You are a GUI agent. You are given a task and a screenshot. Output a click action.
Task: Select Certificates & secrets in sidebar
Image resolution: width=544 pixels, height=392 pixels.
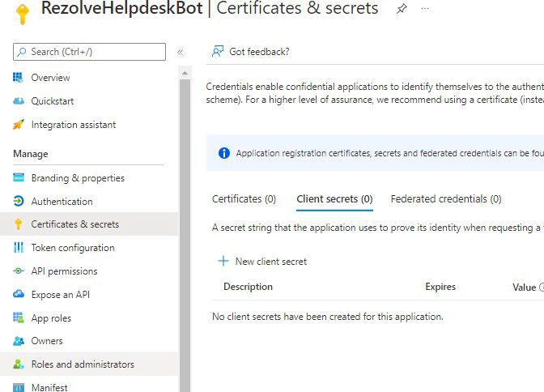(89, 224)
